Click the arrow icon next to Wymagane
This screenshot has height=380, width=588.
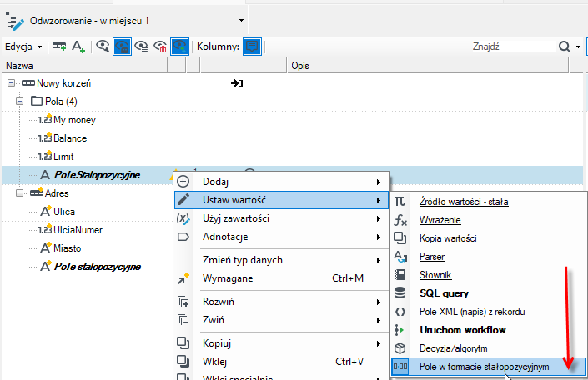[183, 278]
